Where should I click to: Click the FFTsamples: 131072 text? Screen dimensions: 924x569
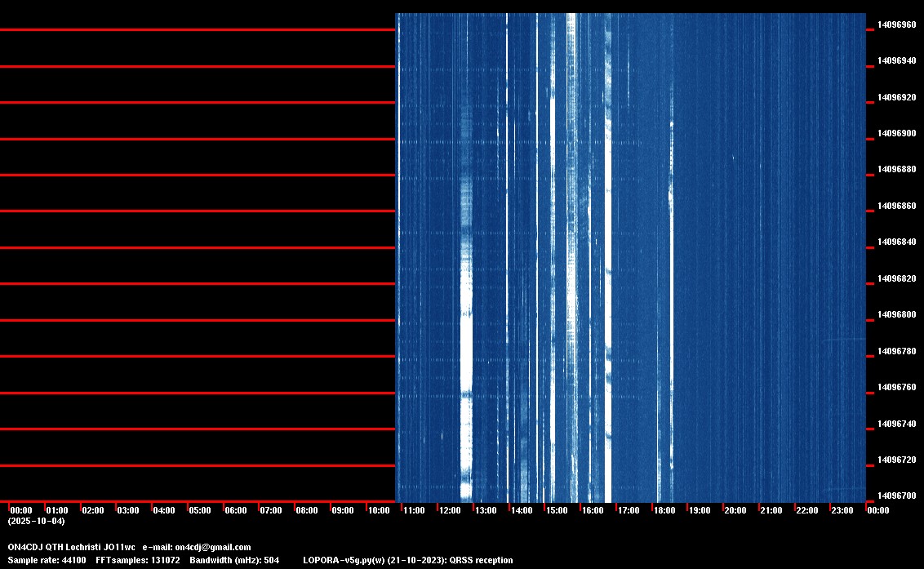click(138, 560)
